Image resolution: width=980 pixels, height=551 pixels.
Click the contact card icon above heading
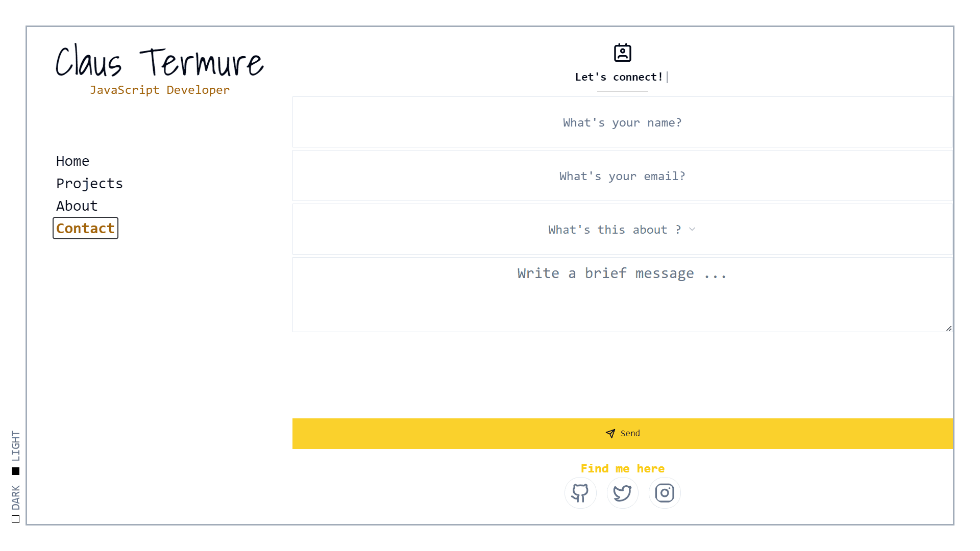[x=622, y=53]
